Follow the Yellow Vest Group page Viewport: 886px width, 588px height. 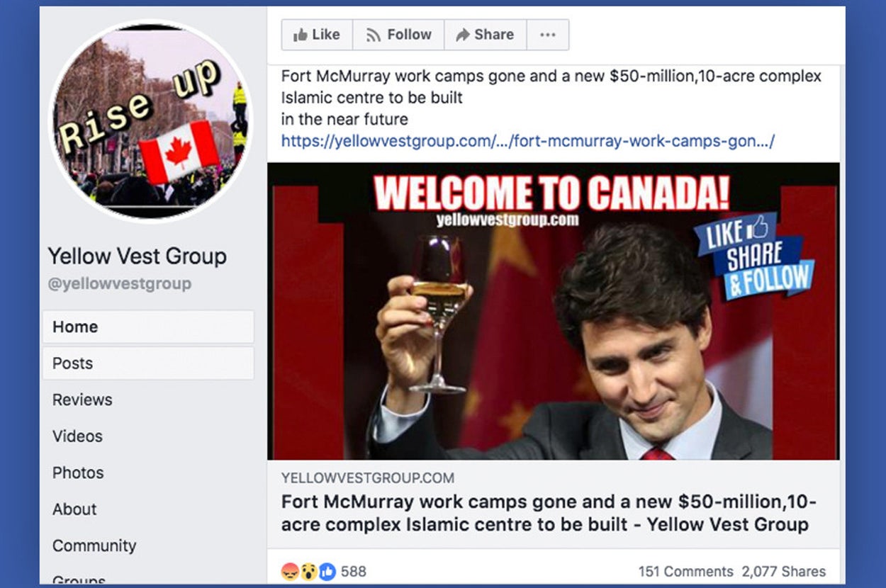pyautogui.click(x=398, y=35)
